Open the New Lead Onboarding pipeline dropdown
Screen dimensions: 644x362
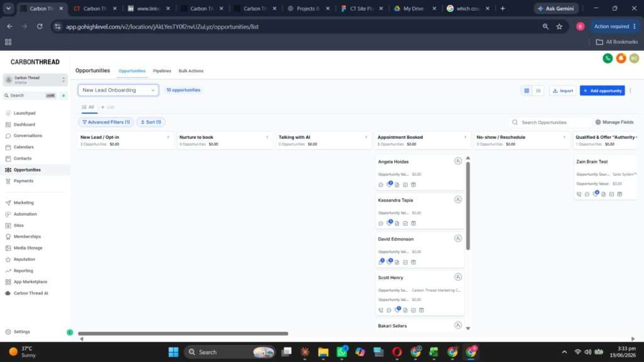[x=118, y=90]
